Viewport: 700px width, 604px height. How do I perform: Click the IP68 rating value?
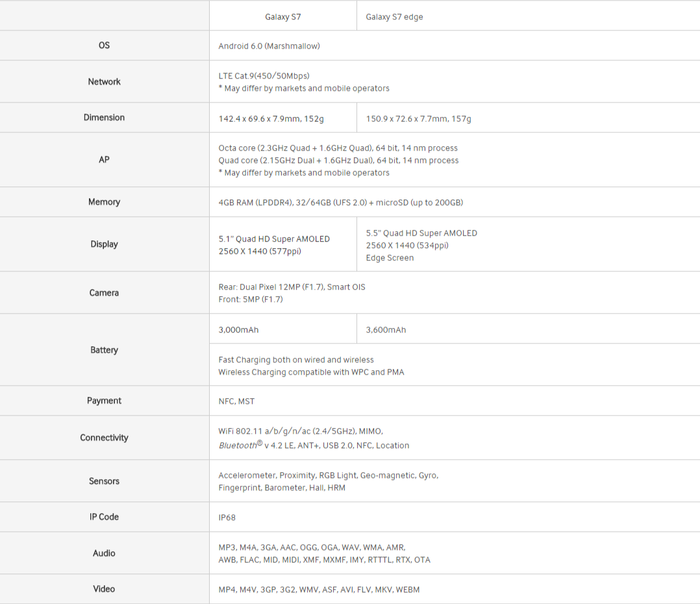[227, 518]
